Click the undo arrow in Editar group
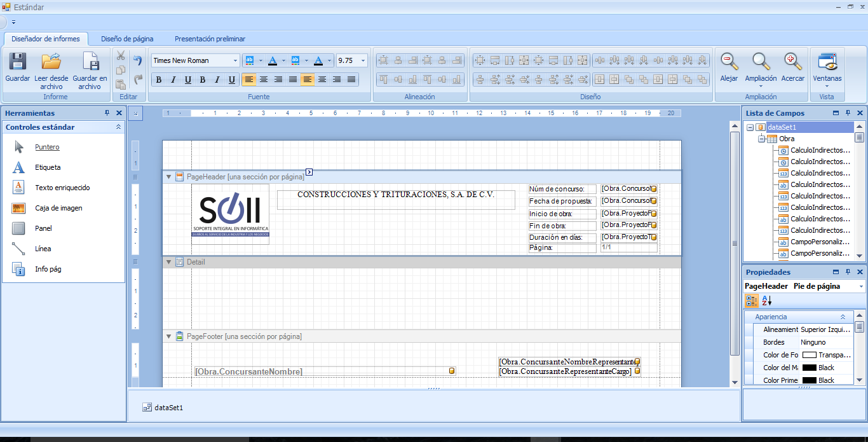 [138, 60]
